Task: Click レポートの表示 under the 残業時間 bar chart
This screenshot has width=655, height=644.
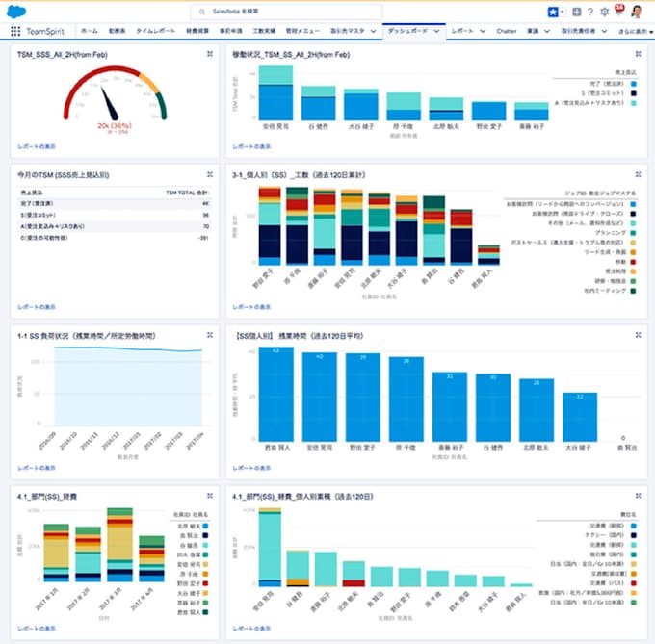Action: point(250,468)
